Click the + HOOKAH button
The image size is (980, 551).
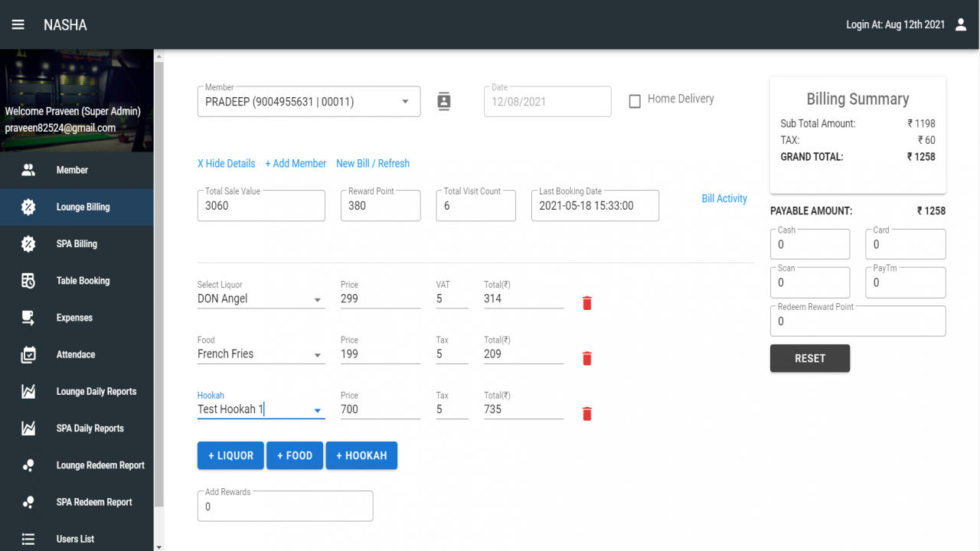click(361, 455)
